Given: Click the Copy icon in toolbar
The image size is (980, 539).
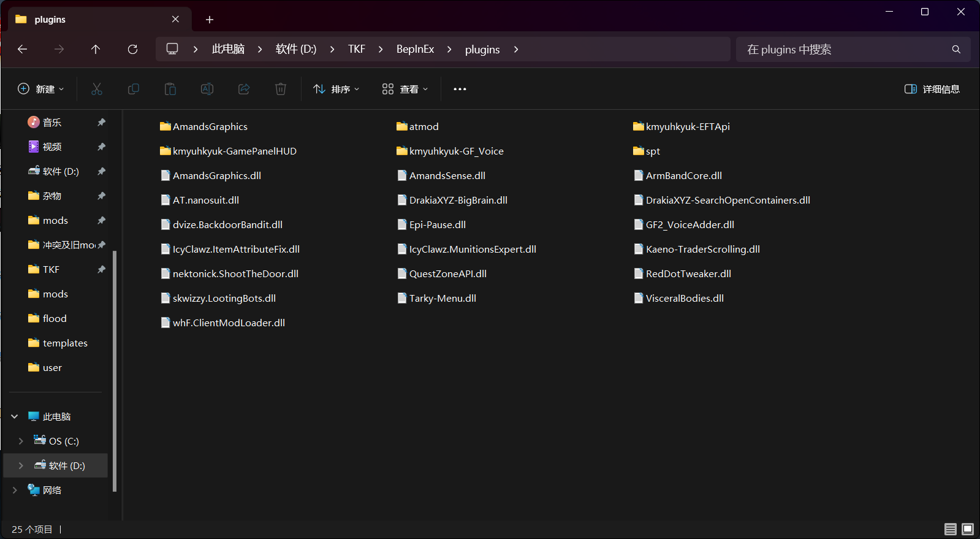Looking at the screenshot, I should pos(134,89).
